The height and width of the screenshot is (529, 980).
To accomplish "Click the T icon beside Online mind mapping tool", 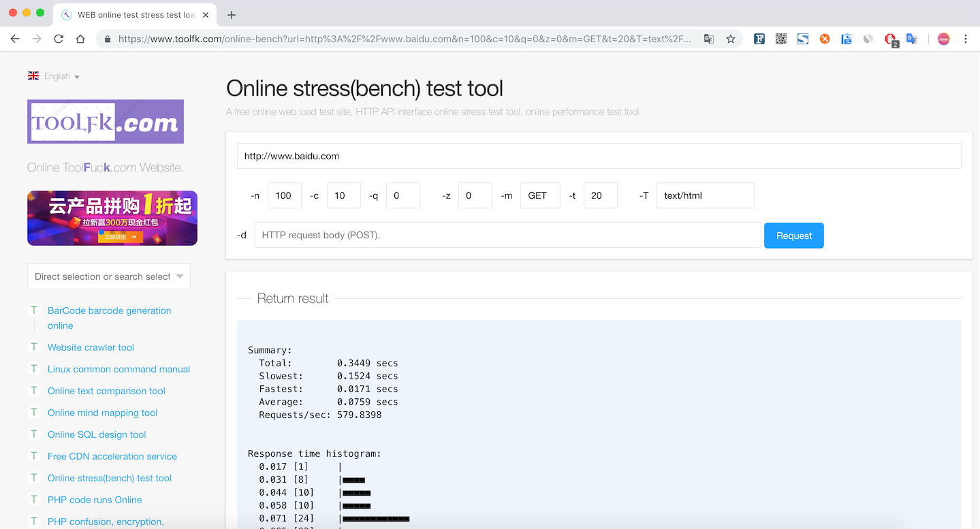I will (x=33, y=413).
